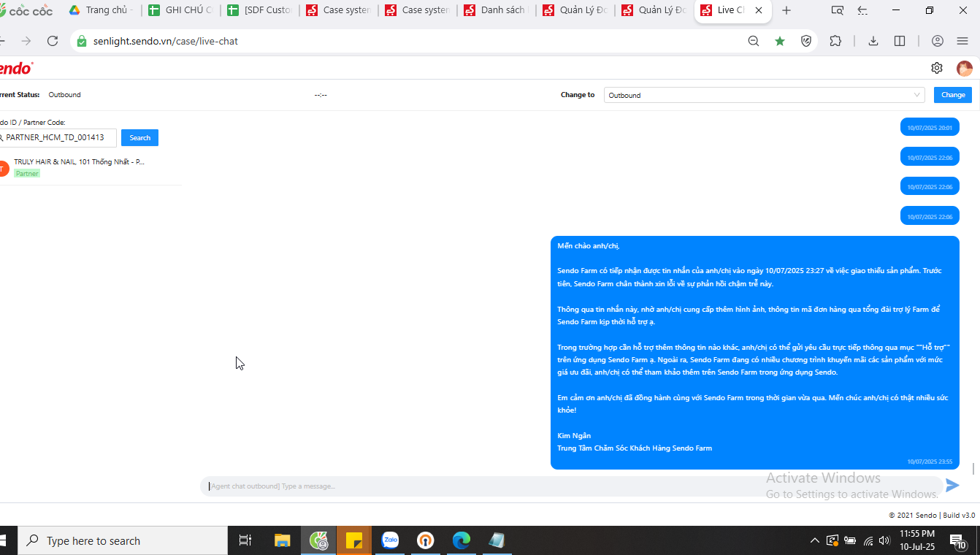Click the Search button
Image resolution: width=980 pixels, height=555 pixels.
(139, 137)
